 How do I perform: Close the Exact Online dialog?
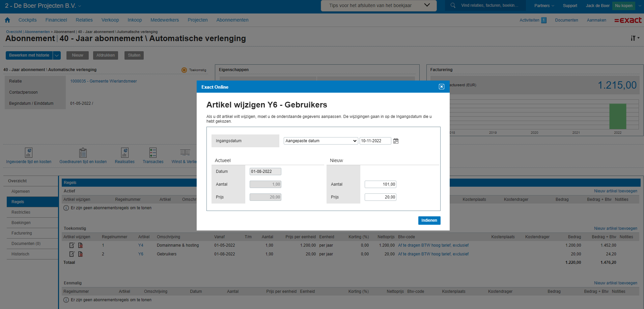point(441,87)
